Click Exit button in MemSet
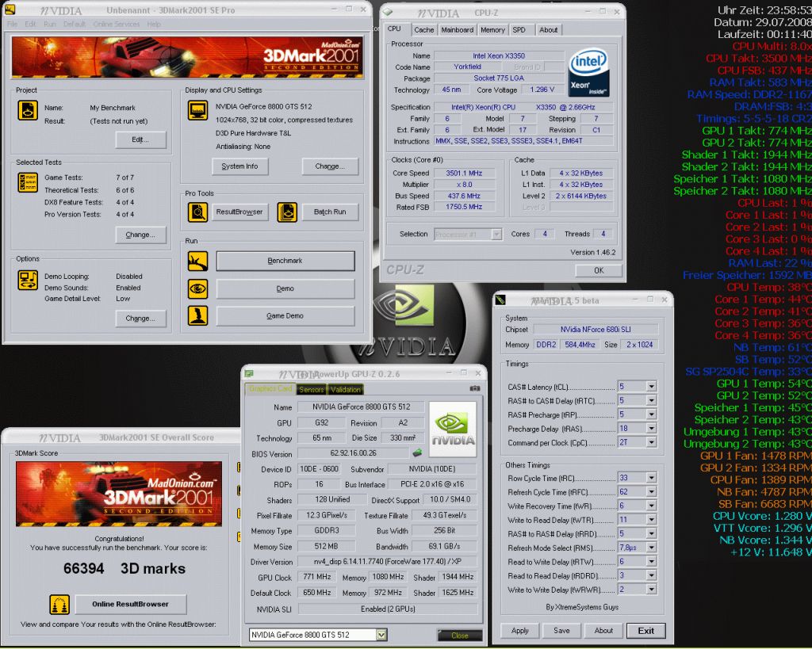Image resolution: width=812 pixels, height=649 pixels. click(x=645, y=630)
